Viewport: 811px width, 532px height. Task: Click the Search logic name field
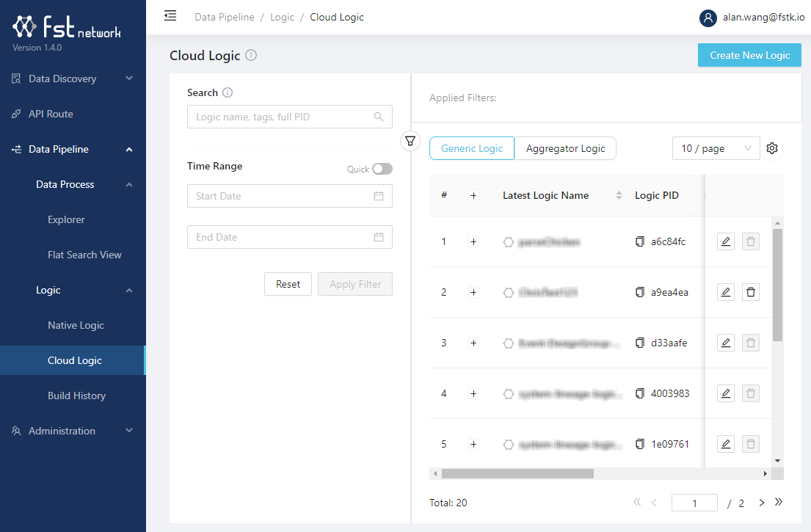tap(283, 117)
